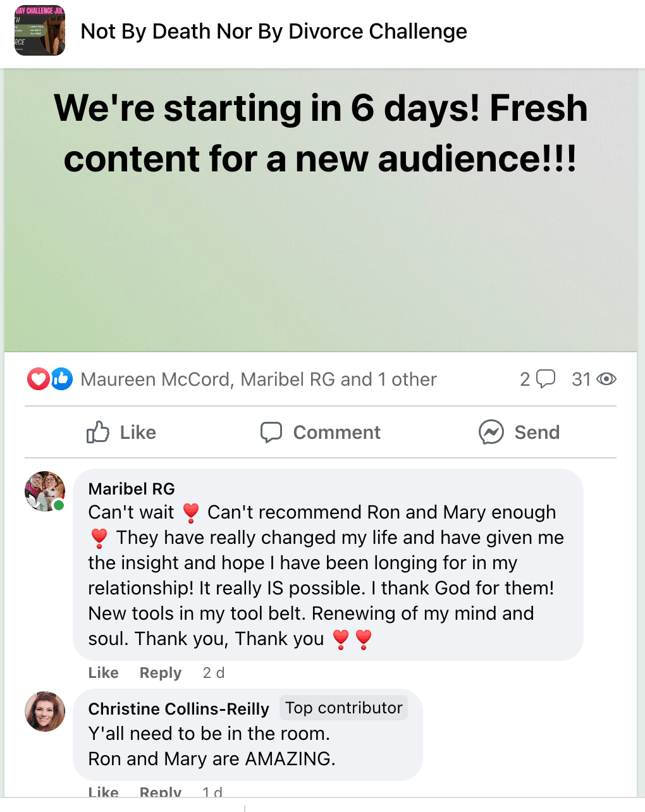Click the heart reaction icon
The width and height of the screenshot is (645, 812).
[38, 379]
